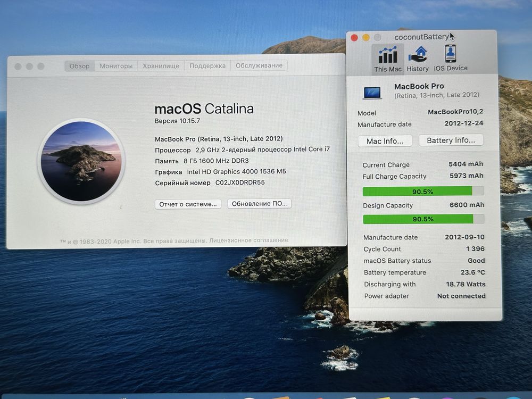Click the coconutBattery window title
532x399 pixels.
pyautogui.click(x=421, y=37)
